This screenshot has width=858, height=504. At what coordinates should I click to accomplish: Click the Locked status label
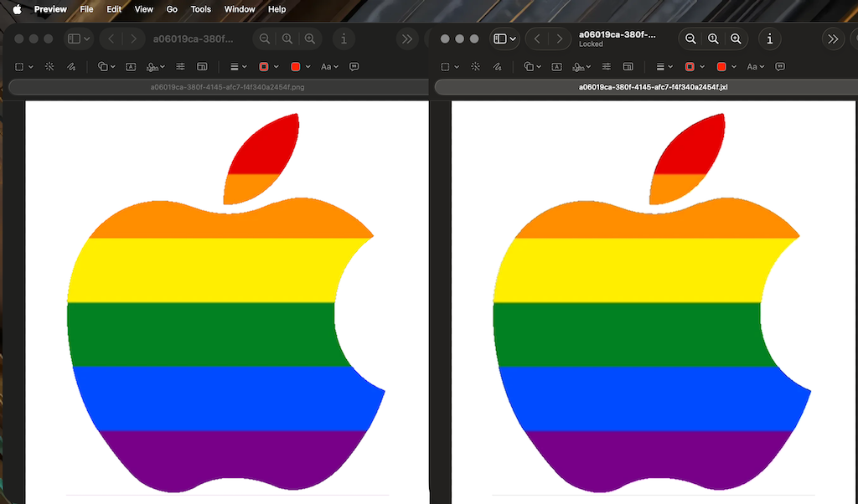pos(591,44)
